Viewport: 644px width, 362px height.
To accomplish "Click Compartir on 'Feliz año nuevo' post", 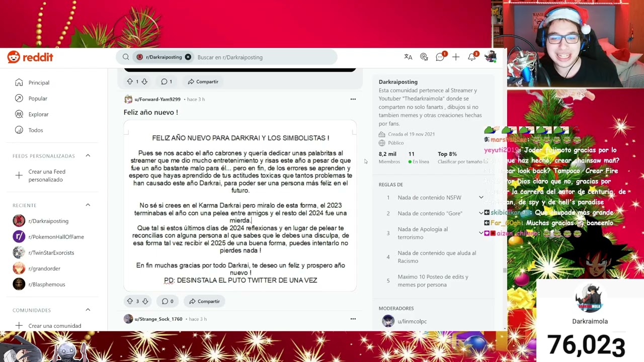I will point(204,301).
